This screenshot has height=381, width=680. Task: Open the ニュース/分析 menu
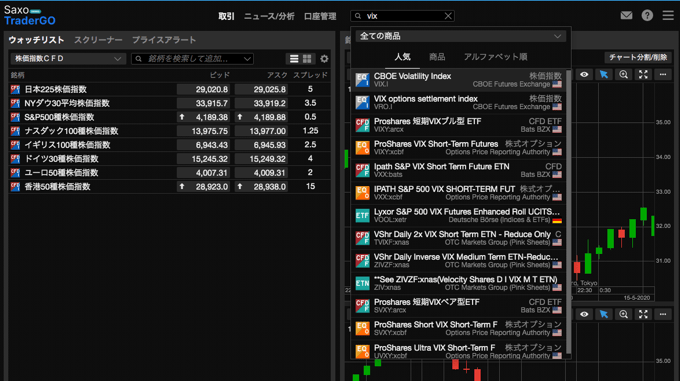269,16
